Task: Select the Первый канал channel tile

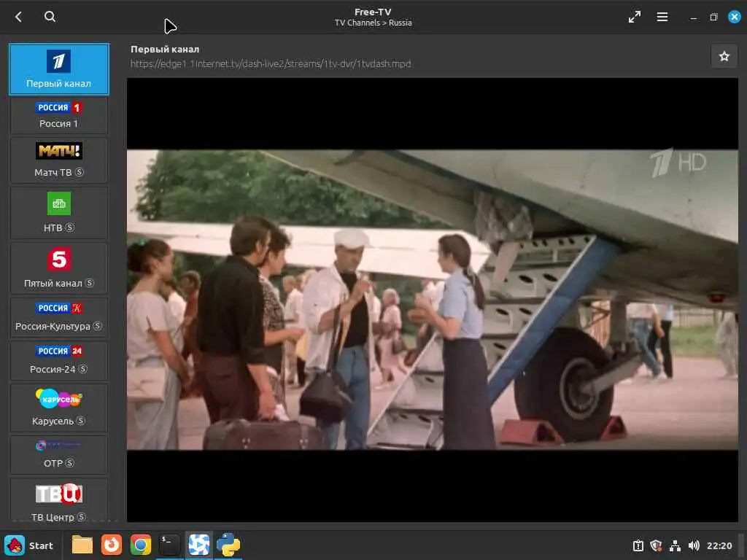Action: pyautogui.click(x=59, y=69)
